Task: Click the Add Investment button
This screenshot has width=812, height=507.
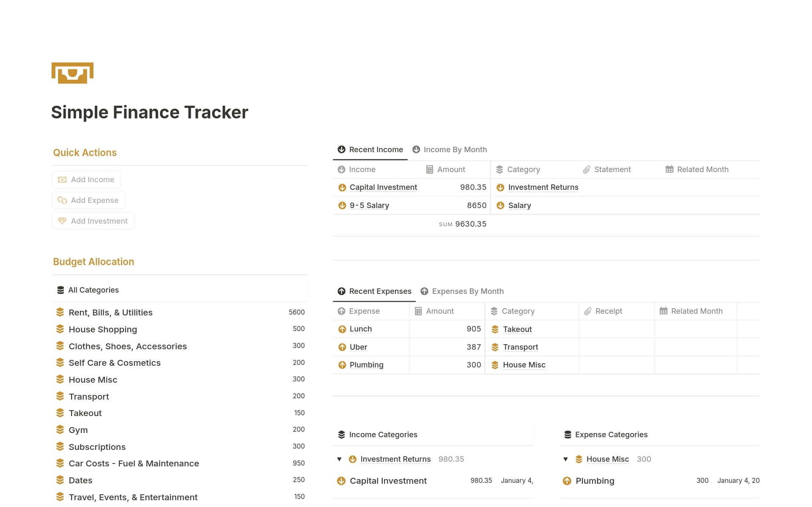Action: [x=93, y=221]
